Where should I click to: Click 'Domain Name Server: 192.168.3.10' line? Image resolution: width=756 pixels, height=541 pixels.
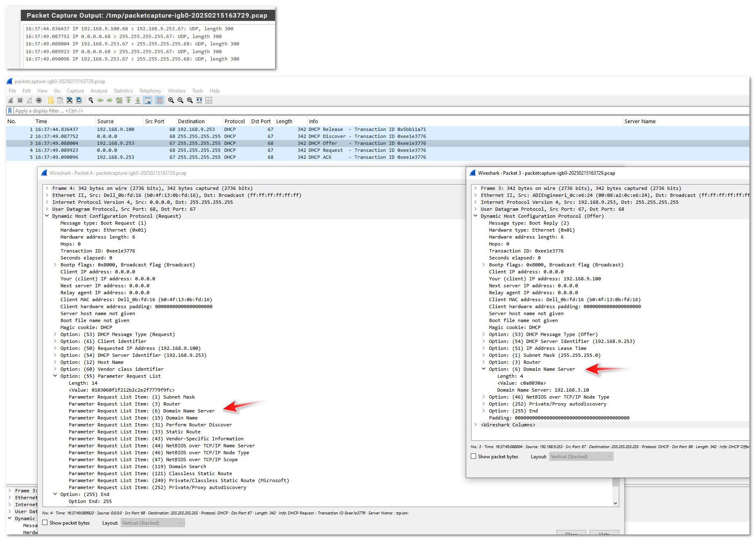(543, 390)
